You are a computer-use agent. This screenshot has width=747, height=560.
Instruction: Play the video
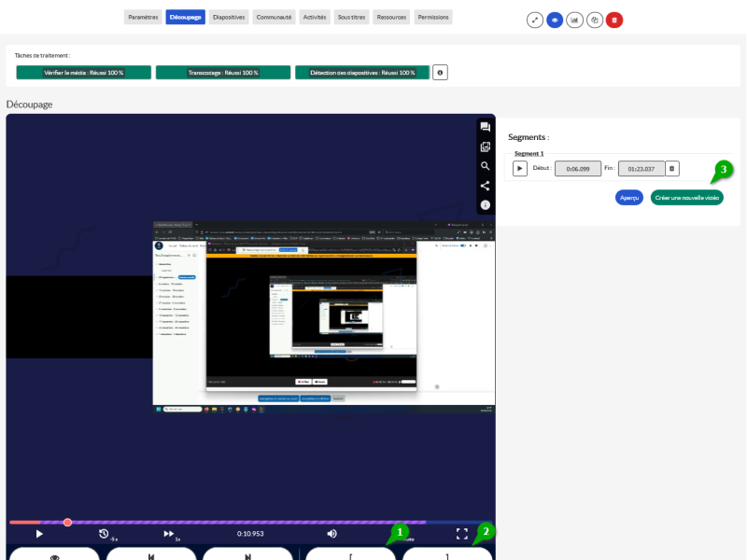point(39,534)
